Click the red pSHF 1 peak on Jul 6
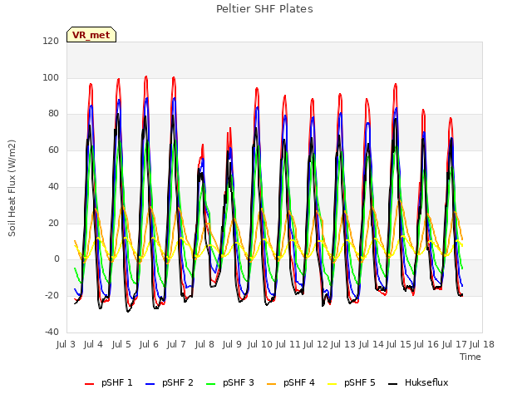The height and width of the screenshot is (399, 532). pyautogui.click(x=146, y=76)
